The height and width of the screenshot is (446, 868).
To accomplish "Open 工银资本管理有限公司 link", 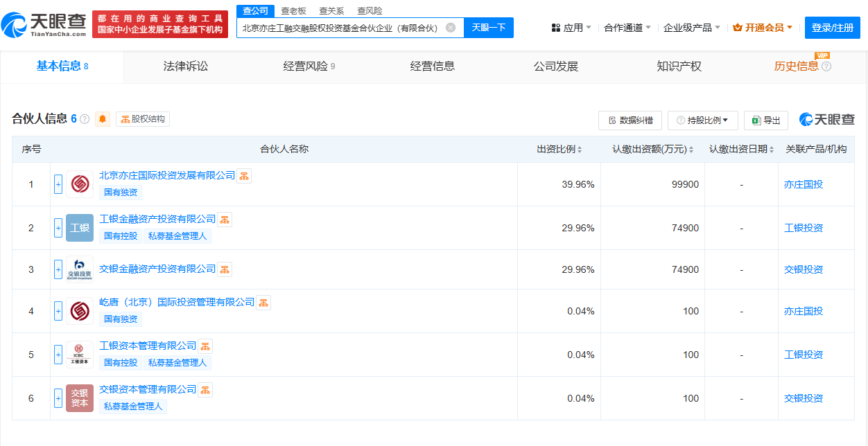I will 148,346.
